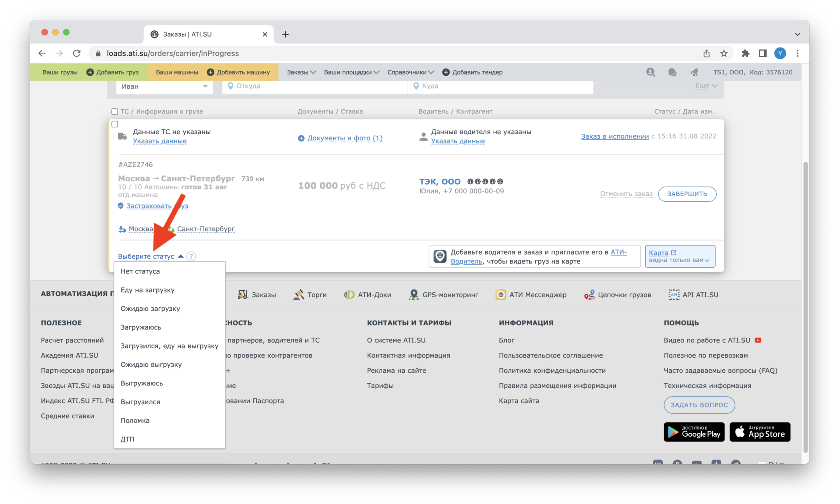
Task: Click the share page icon in address bar
Action: pyautogui.click(x=706, y=53)
